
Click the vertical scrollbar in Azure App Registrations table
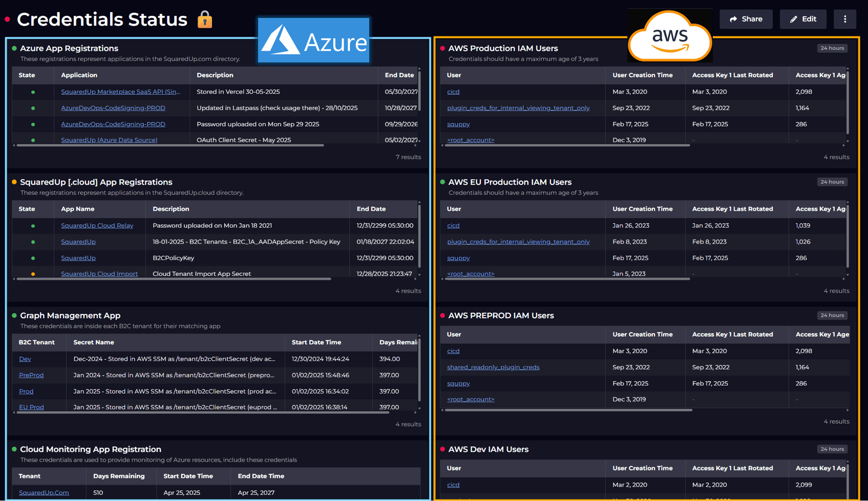(x=419, y=90)
